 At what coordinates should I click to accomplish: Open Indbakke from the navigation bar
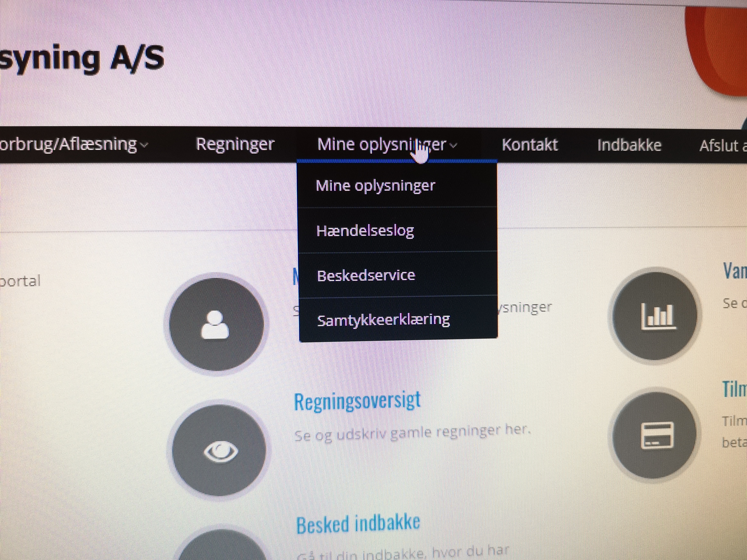tap(629, 145)
